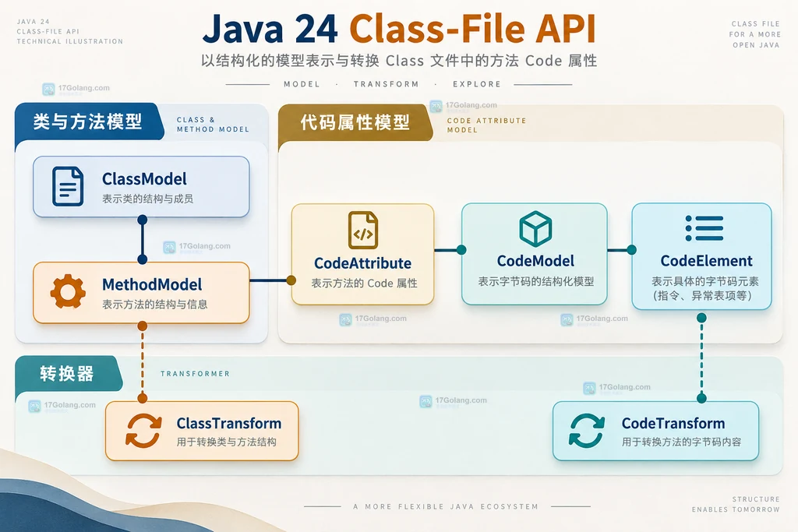Click the "ClassTransform" heading
Image resolution: width=798 pixels, height=532 pixels.
[229, 423]
